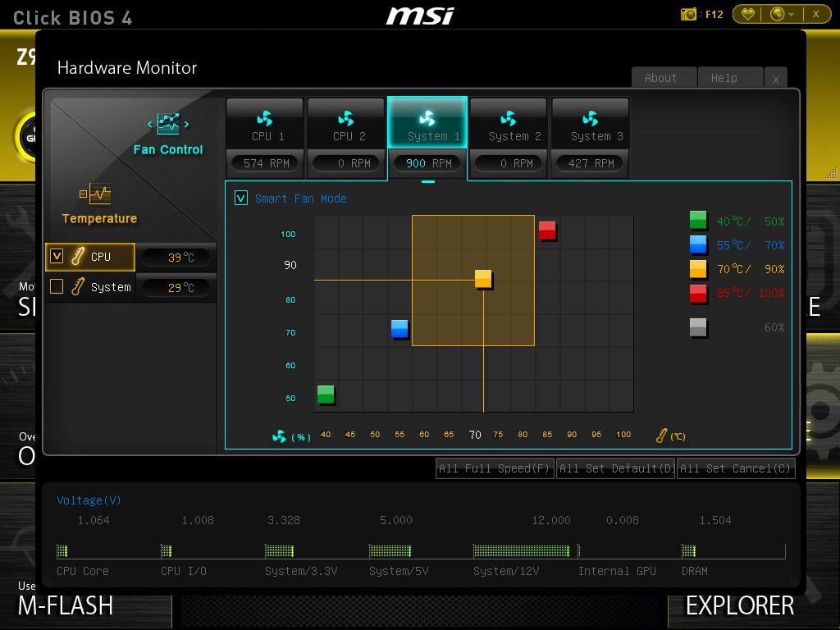
Task: Open the Help tab of Hardware Monitor
Action: point(730,78)
